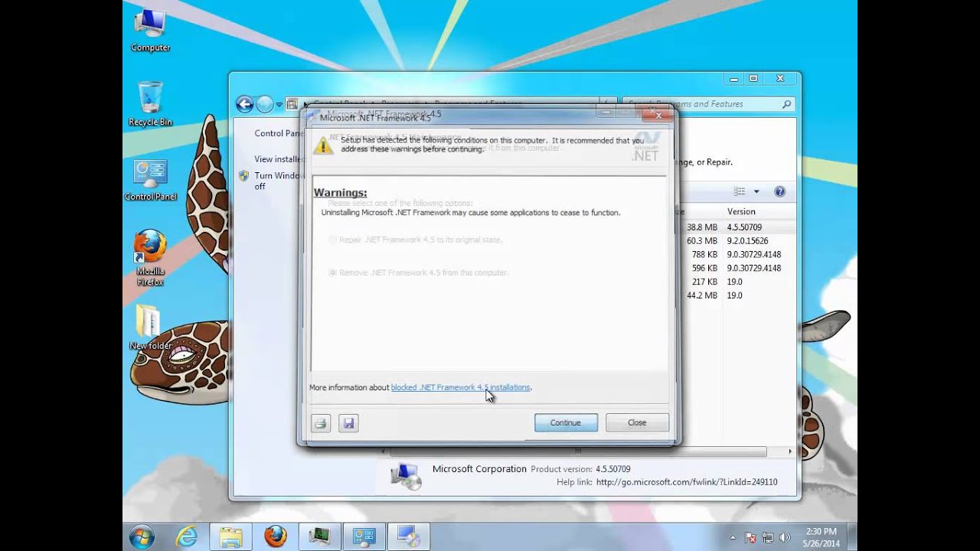The width and height of the screenshot is (980, 551).
Task: Click the 38.8 MB size cell
Action: click(702, 227)
